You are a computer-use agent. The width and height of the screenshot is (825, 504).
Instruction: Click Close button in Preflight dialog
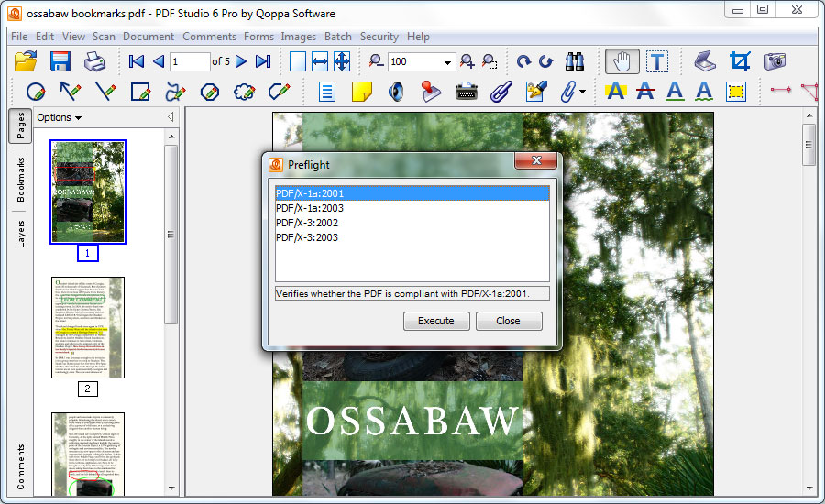pyautogui.click(x=508, y=321)
